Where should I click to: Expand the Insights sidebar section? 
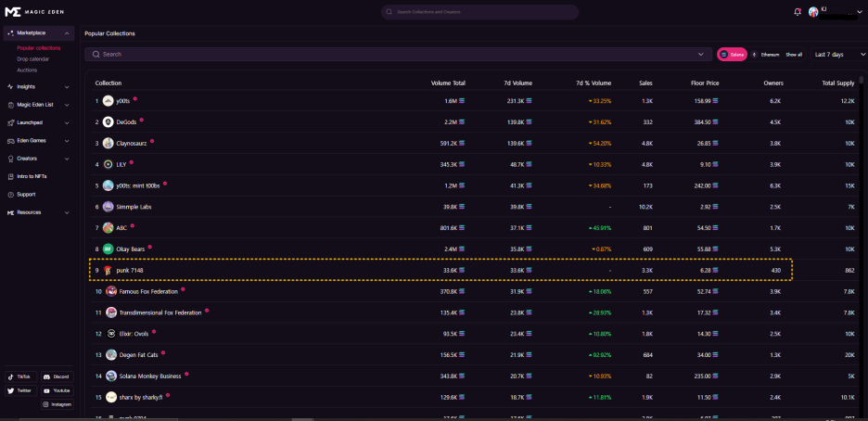[x=67, y=87]
